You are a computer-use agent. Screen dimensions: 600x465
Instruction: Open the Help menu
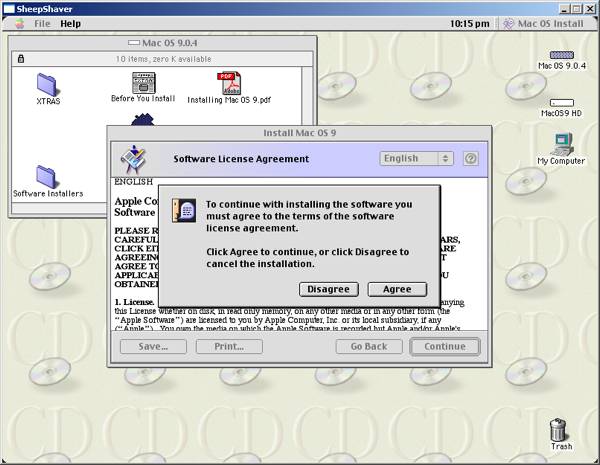pos(71,23)
